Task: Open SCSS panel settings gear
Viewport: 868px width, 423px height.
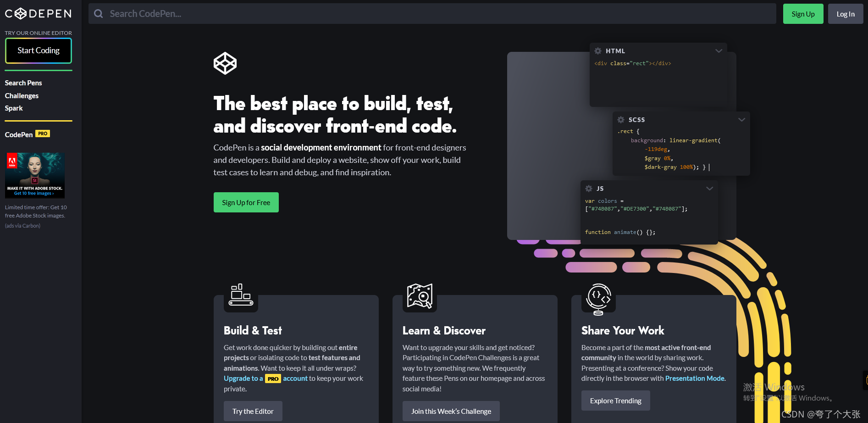Action: pyautogui.click(x=621, y=120)
